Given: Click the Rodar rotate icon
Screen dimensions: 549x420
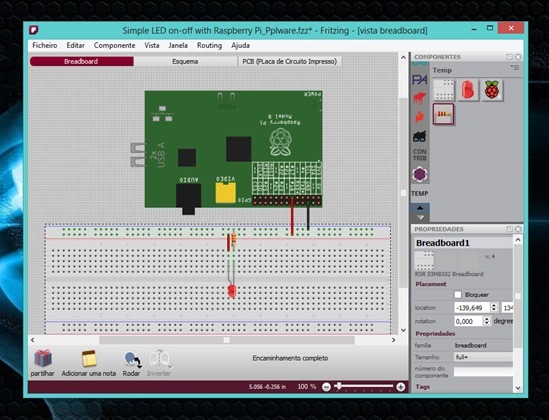Looking at the screenshot, I should tap(132, 360).
